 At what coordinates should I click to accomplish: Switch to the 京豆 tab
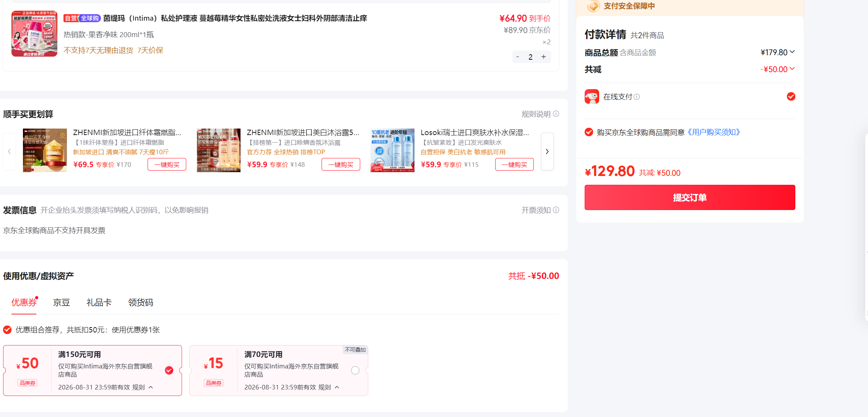pos(62,302)
